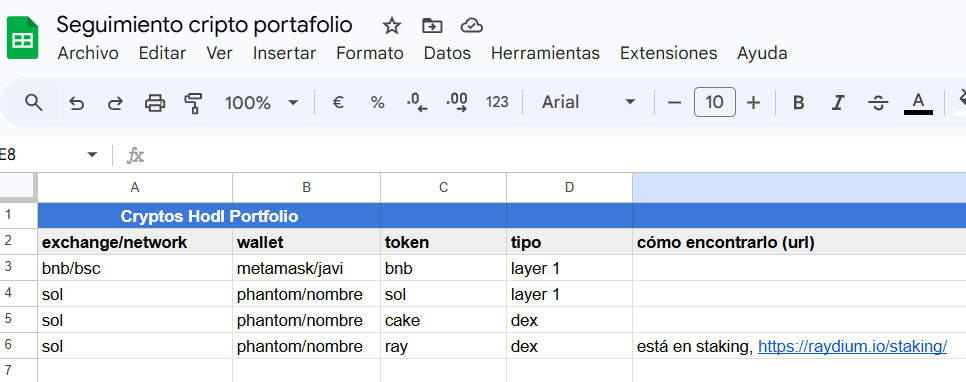Open the zoom 100% dropdown

pyautogui.click(x=261, y=102)
